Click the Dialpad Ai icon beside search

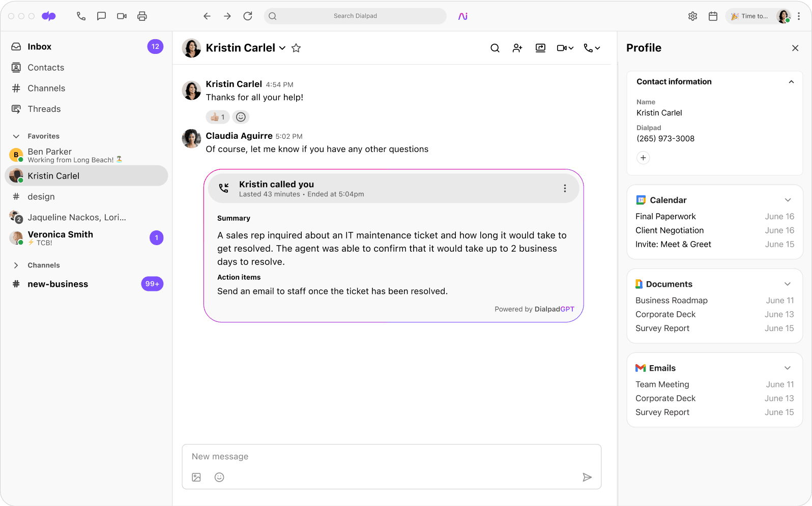pos(462,16)
